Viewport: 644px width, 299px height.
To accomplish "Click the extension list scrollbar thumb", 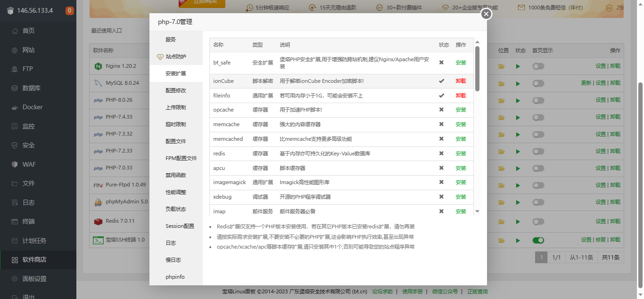I will point(477,68).
